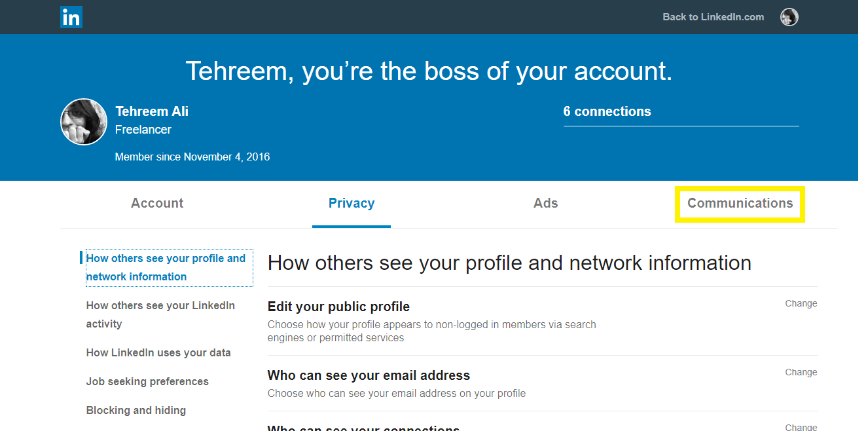The width and height of the screenshot is (868, 431).
Task: Click the Tehreem Ali name in the header
Action: click(x=152, y=111)
